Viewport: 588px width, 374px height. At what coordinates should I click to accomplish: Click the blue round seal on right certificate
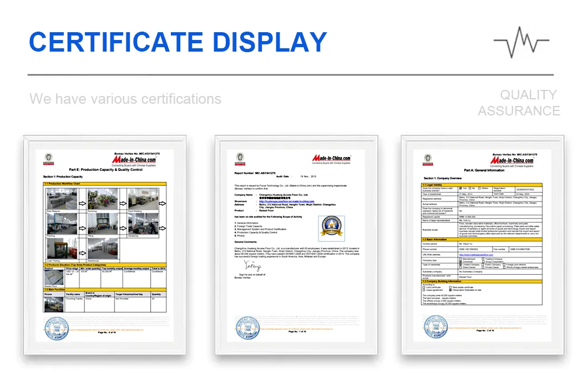[436, 327]
